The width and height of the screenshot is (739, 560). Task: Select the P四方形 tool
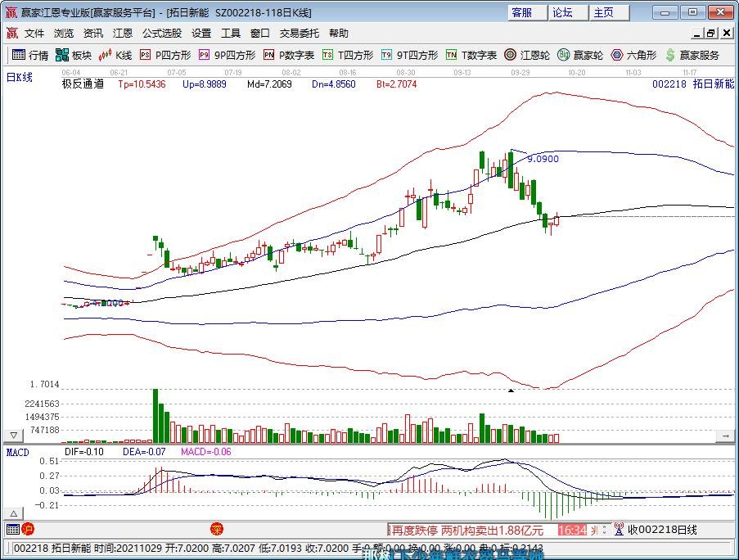pyautogui.click(x=164, y=56)
